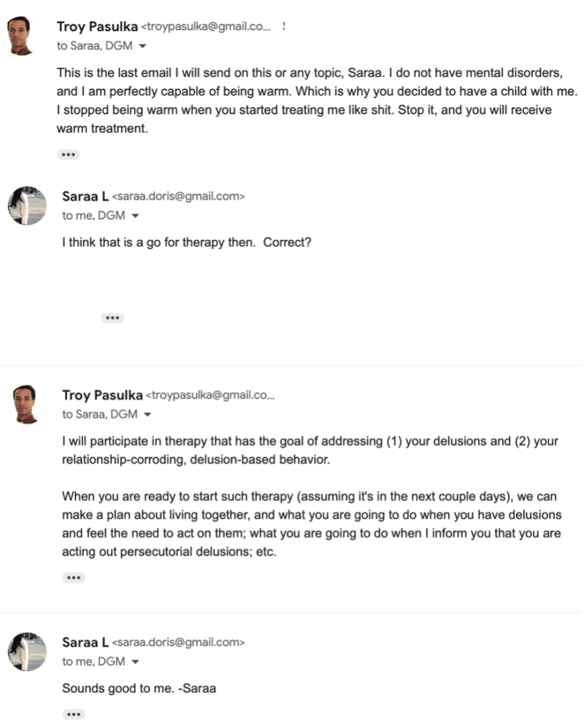Expand recipient details on the first Troy email
This screenshot has width=584, height=728.
coord(142,46)
